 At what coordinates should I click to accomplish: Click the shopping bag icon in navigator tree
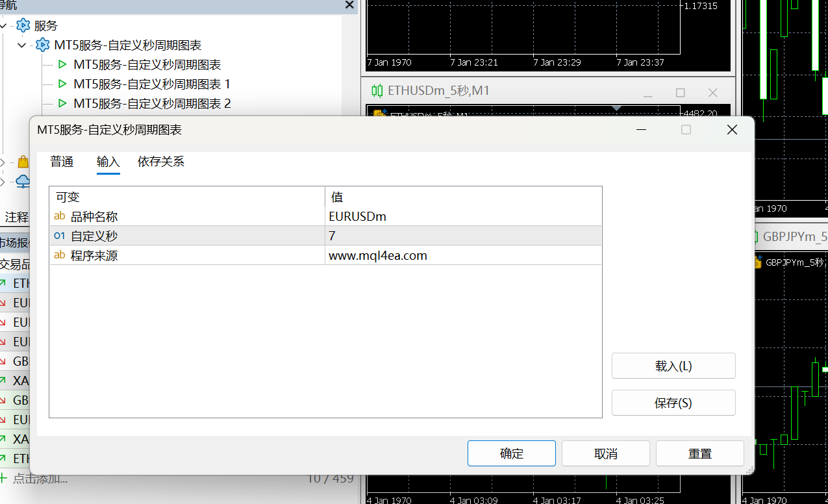[23, 162]
